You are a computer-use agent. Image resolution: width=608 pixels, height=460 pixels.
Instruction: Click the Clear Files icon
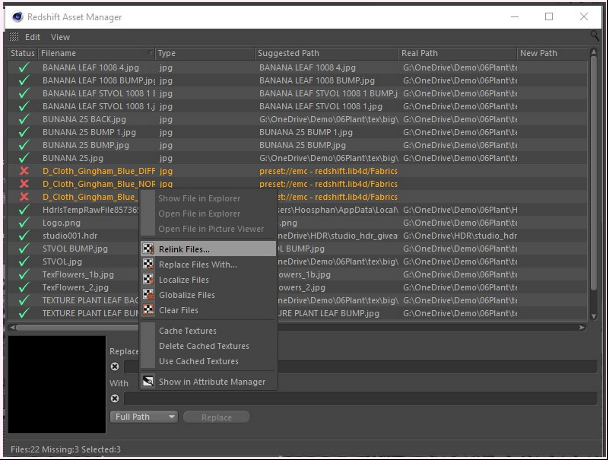pos(149,310)
